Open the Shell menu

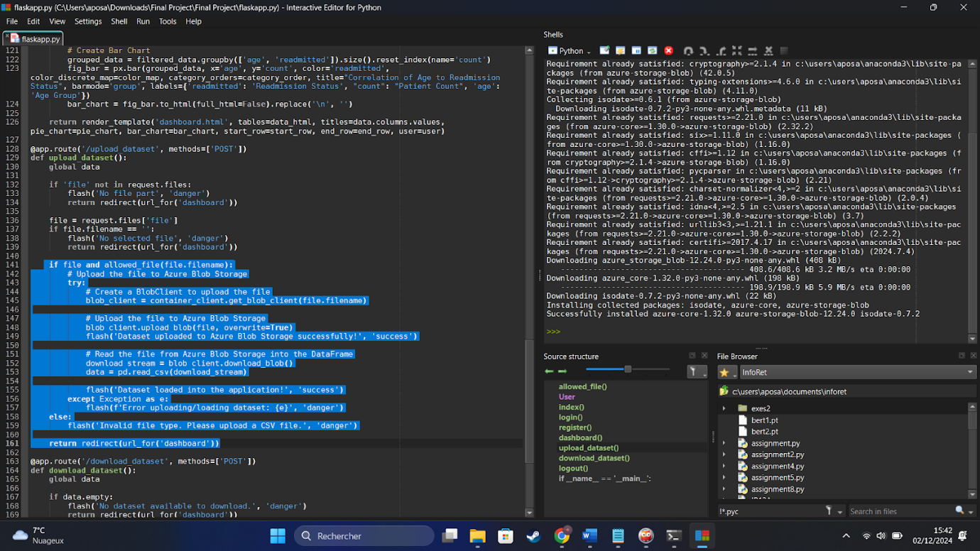[119, 21]
